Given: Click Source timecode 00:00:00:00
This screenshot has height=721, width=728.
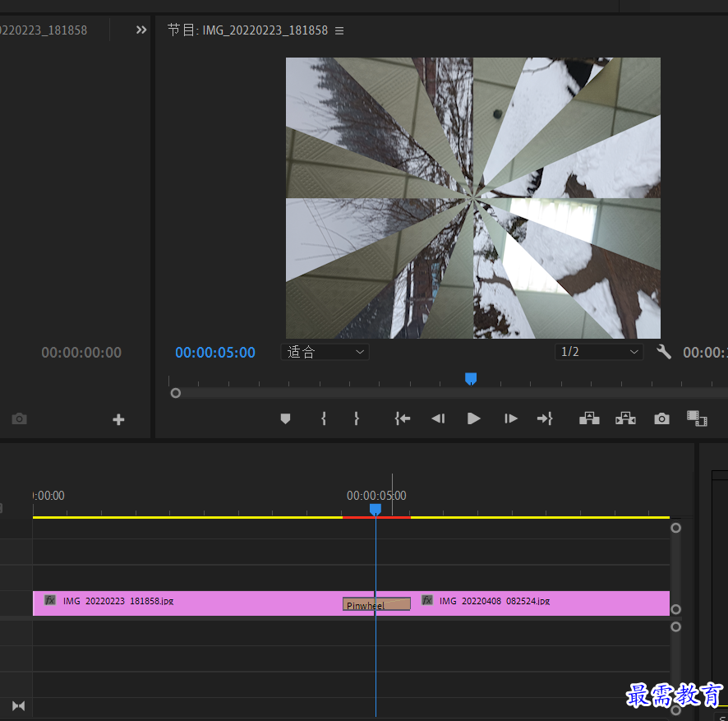Looking at the screenshot, I should (x=81, y=353).
